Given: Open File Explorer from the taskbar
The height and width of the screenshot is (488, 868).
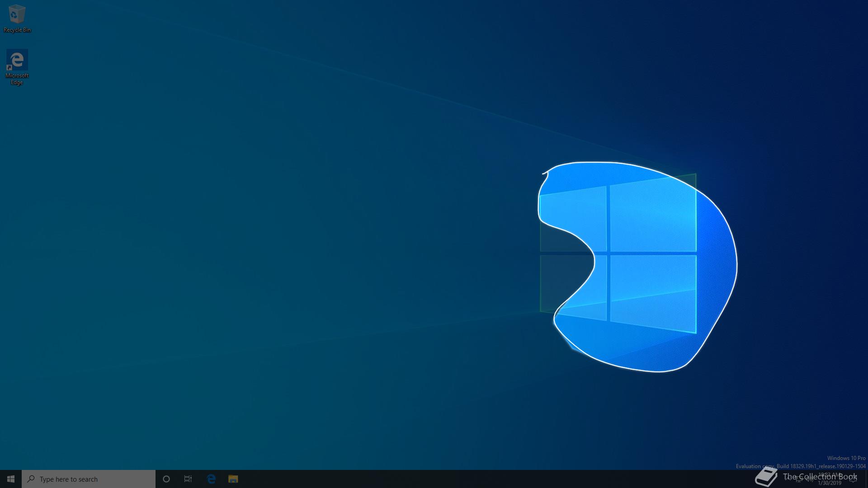Looking at the screenshot, I should (x=233, y=479).
